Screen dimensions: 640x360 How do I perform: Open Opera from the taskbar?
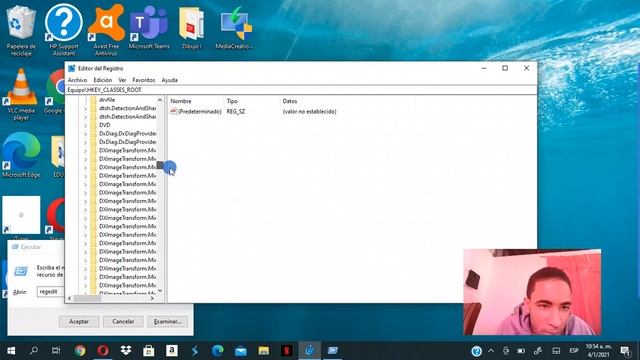pyautogui.click(x=103, y=351)
